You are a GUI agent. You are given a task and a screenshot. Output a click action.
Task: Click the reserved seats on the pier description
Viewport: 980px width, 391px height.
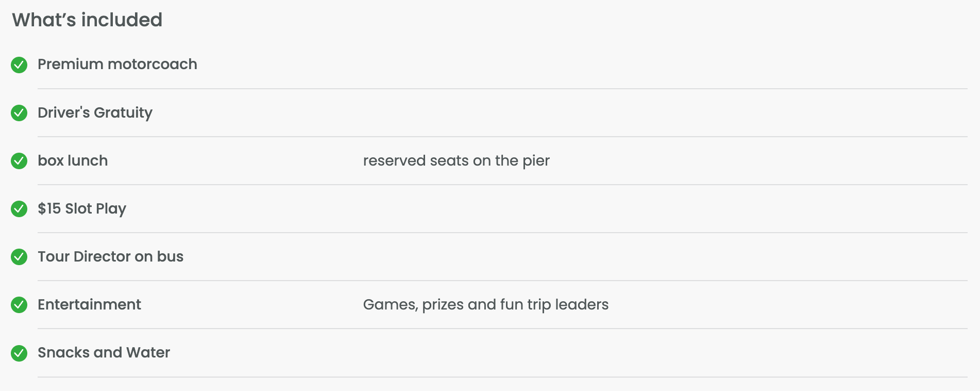[457, 161]
